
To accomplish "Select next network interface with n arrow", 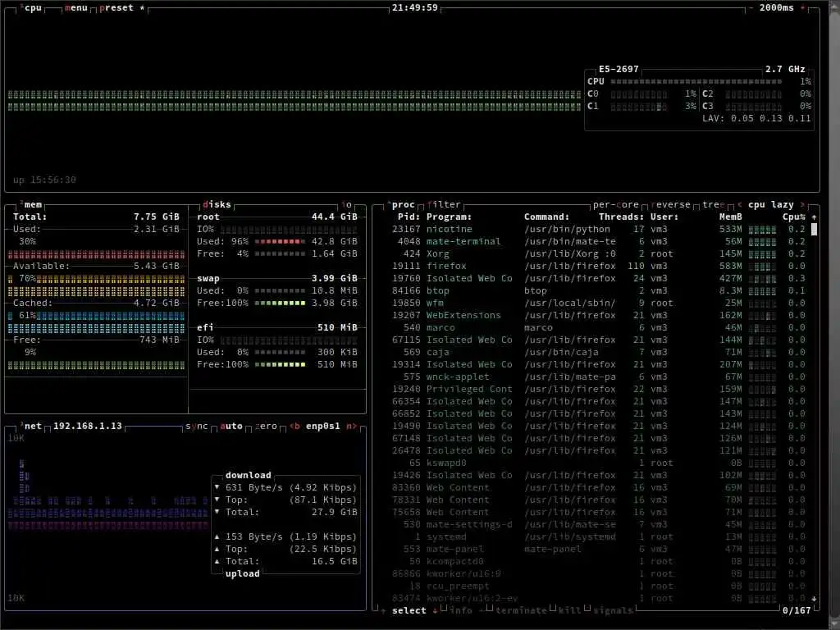I will pos(351,427).
